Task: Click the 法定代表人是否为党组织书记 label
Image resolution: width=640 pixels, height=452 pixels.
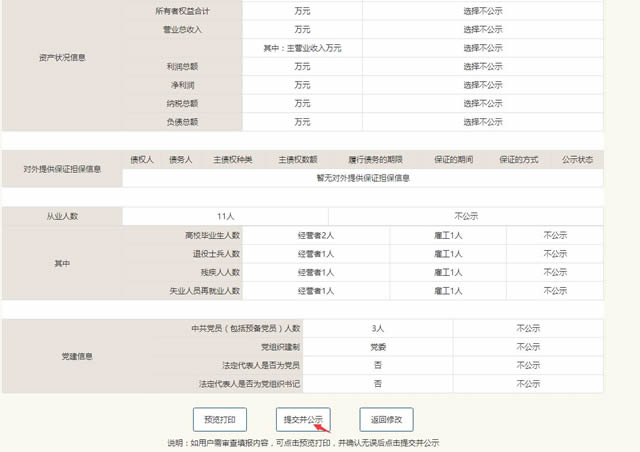Action: [x=249, y=384]
